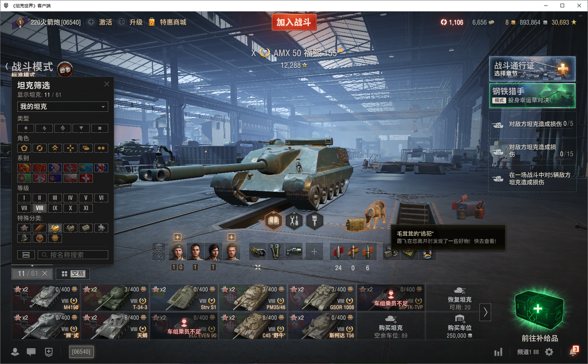This screenshot has width=588, height=364.
Task: Click the 购买车位 button
Action: [x=459, y=326]
